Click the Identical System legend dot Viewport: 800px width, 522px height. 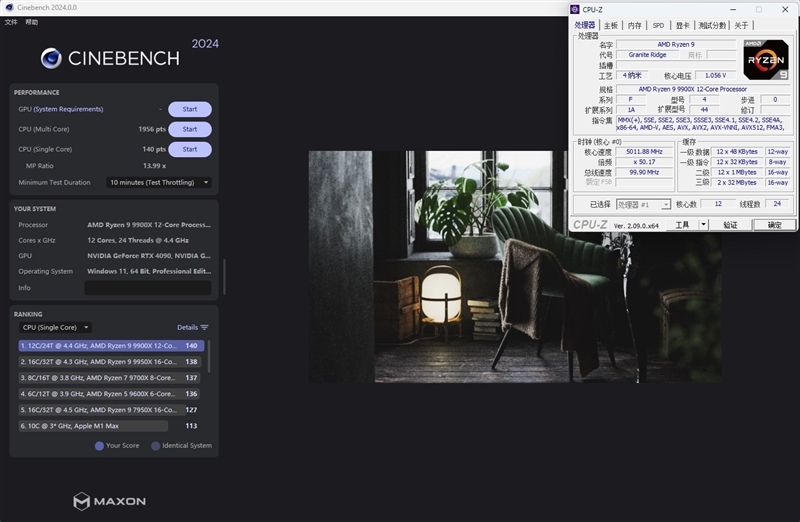156,446
